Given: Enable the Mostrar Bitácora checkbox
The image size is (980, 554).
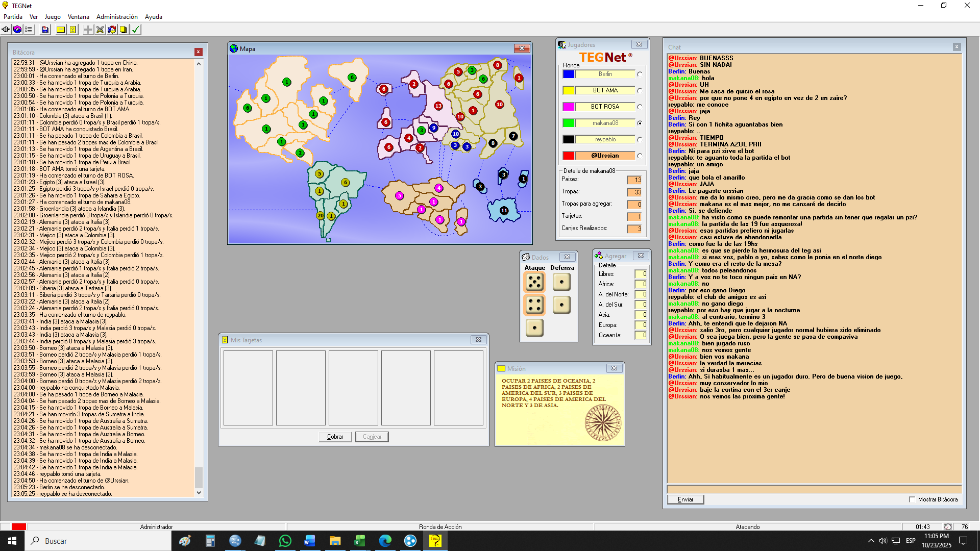Looking at the screenshot, I should (x=912, y=499).
